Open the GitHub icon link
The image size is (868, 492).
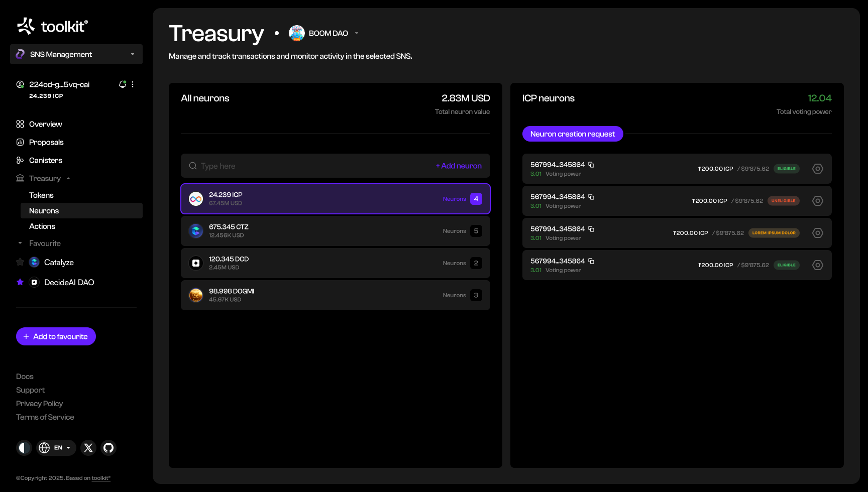(108, 448)
